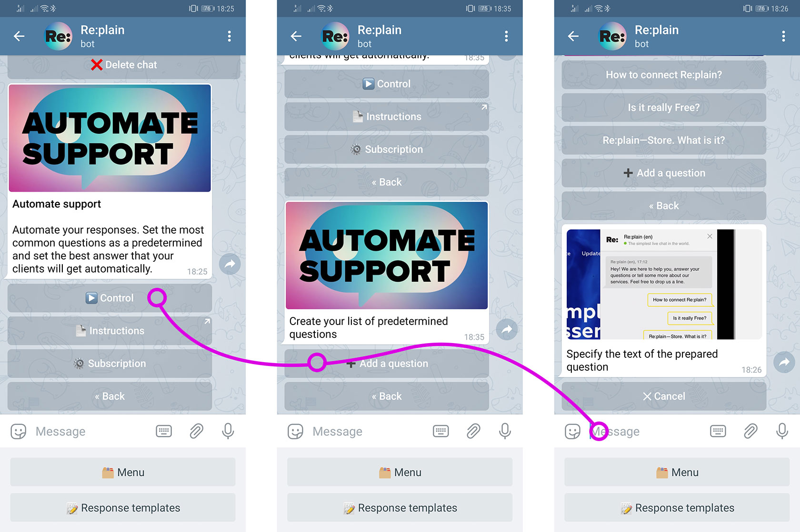Open the three-dot menu in the middle phone
Viewport: 800px width, 532px height.
[506, 36]
